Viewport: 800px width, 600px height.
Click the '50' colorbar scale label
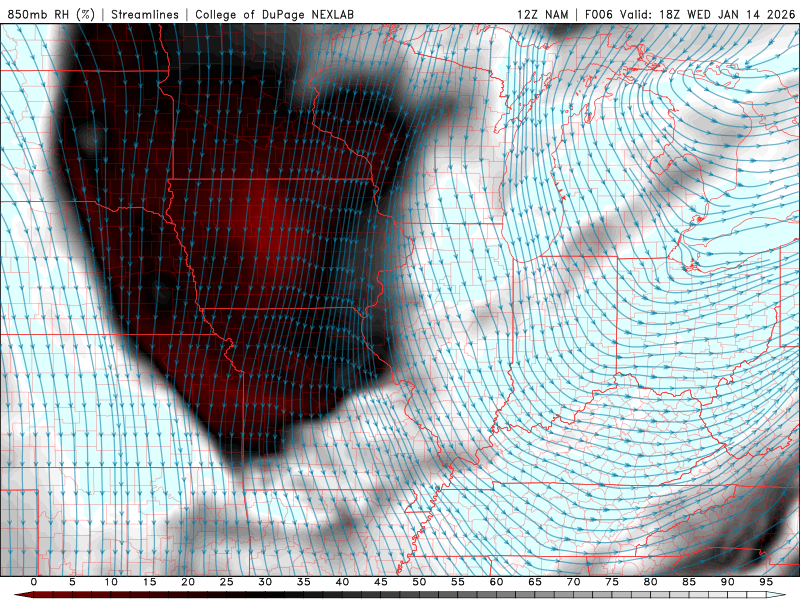419,582
